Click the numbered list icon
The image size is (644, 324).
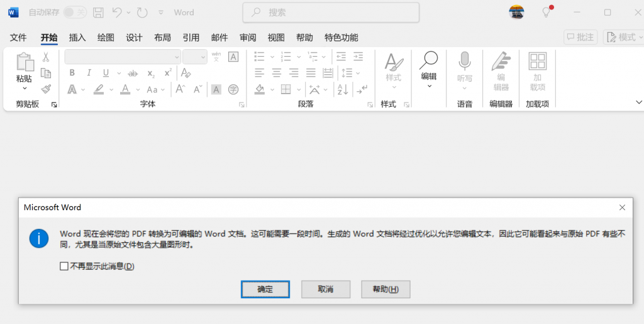click(x=286, y=56)
